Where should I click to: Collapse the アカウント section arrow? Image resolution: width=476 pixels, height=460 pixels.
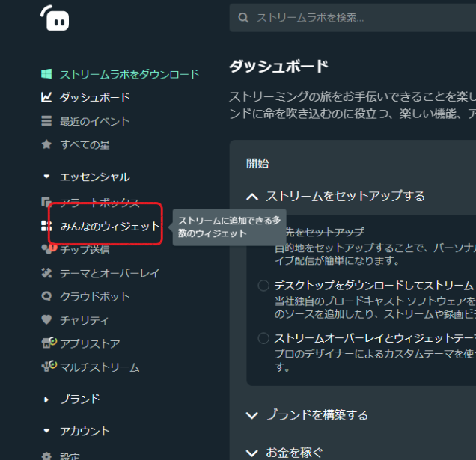(x=46, y=431)
